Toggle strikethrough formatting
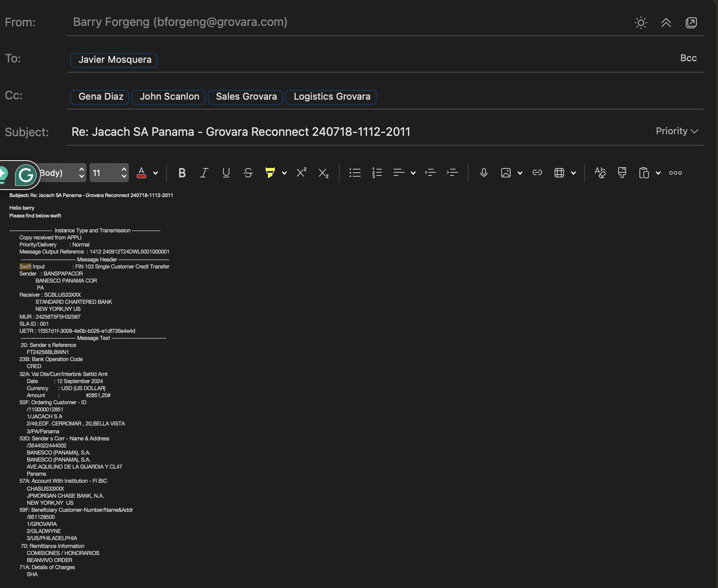 coord(248,173)
